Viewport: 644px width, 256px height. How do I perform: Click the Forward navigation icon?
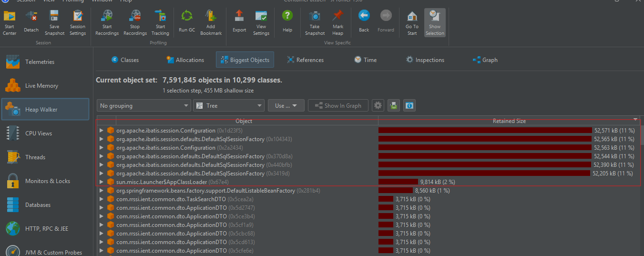click(x=386, y=22)
